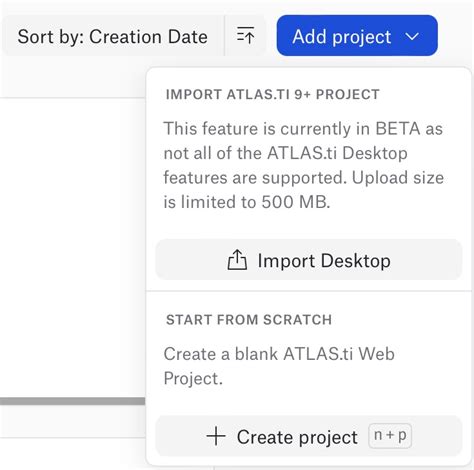Click the plus icon beside Create project
Screen dimensions: 474x470
click(216, 436)
